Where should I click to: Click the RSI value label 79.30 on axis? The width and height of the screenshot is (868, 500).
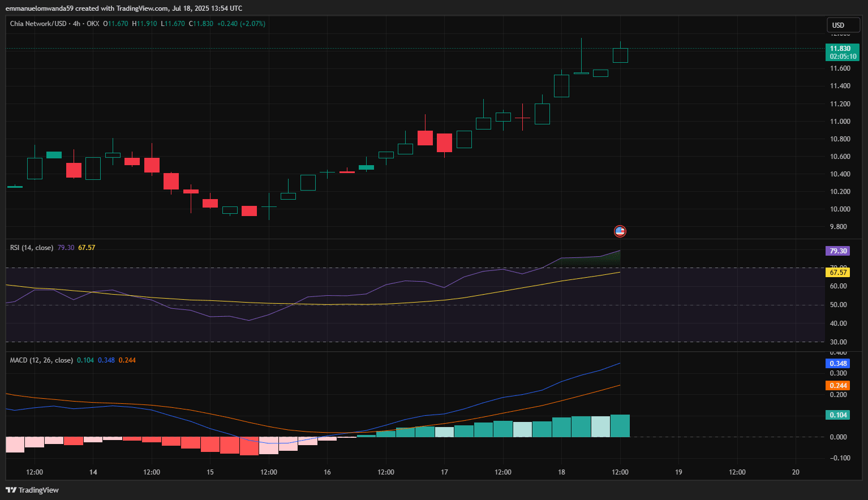click(x=838, y=251)
